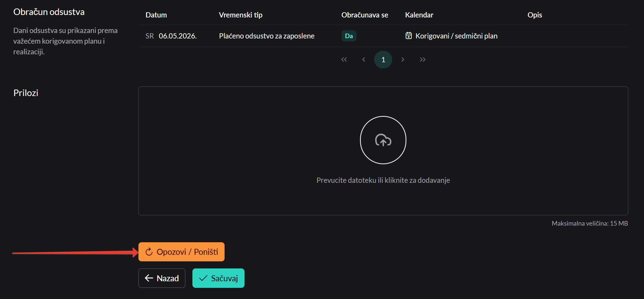Jump to last page double-chevron
The image size is (644, 299).
tap(422, 59)
